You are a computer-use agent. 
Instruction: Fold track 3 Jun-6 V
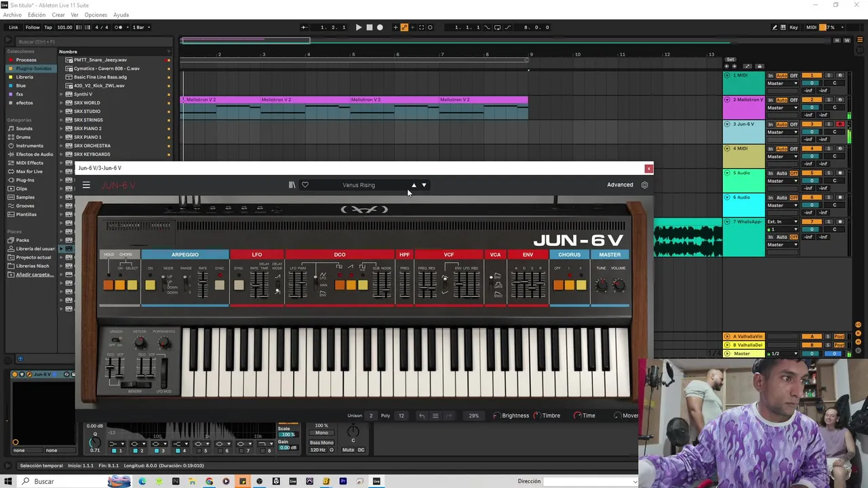point(727,124)
